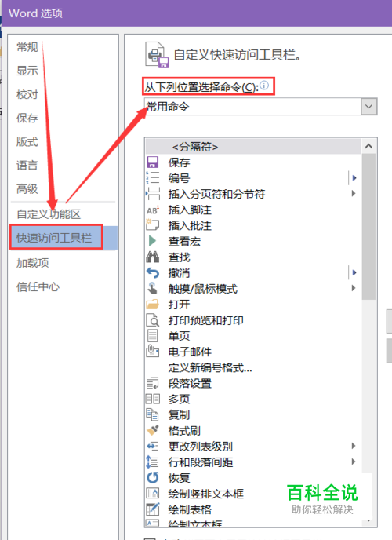Click the command list scrollbar thumb

368,227
